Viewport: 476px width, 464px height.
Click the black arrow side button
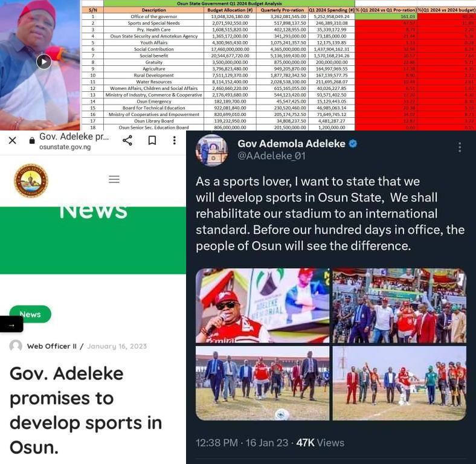click(x=11, y=325)
